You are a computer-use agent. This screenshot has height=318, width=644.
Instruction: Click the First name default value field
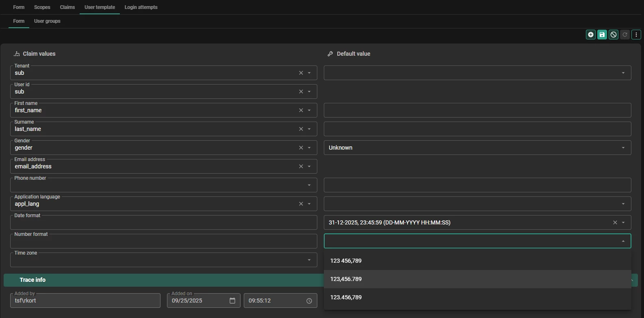477,110
